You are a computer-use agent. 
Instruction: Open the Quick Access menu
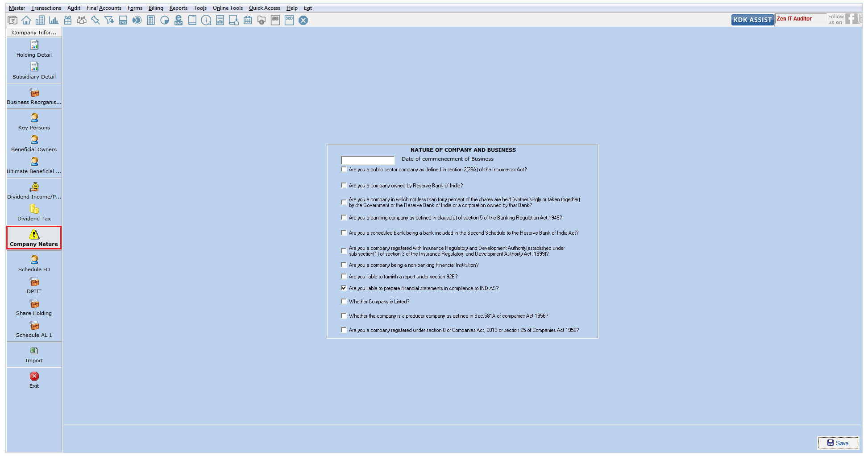click(265, 8)
